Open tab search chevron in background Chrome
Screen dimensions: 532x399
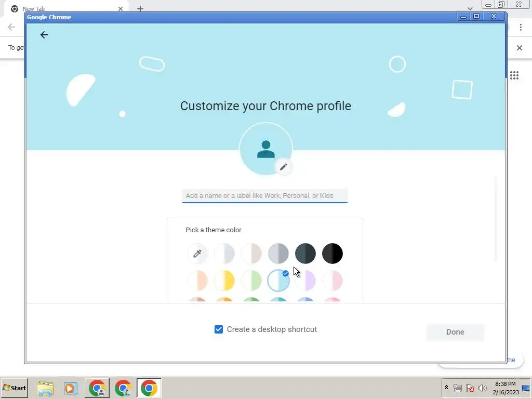(470, 8)
